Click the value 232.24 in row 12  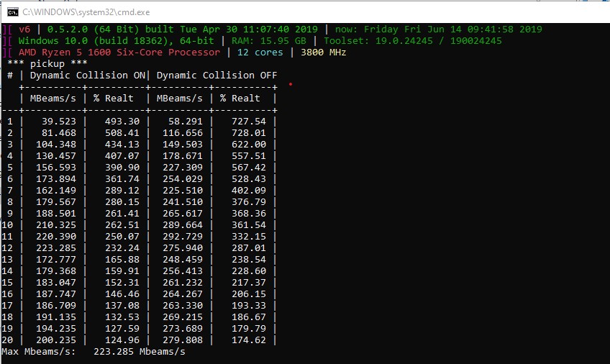pos(122,248)
